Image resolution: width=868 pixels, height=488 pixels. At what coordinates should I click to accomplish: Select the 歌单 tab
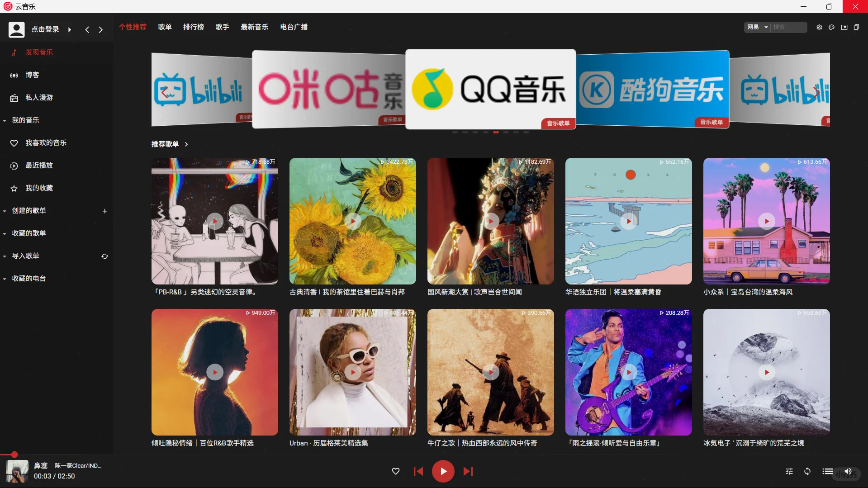165,27
